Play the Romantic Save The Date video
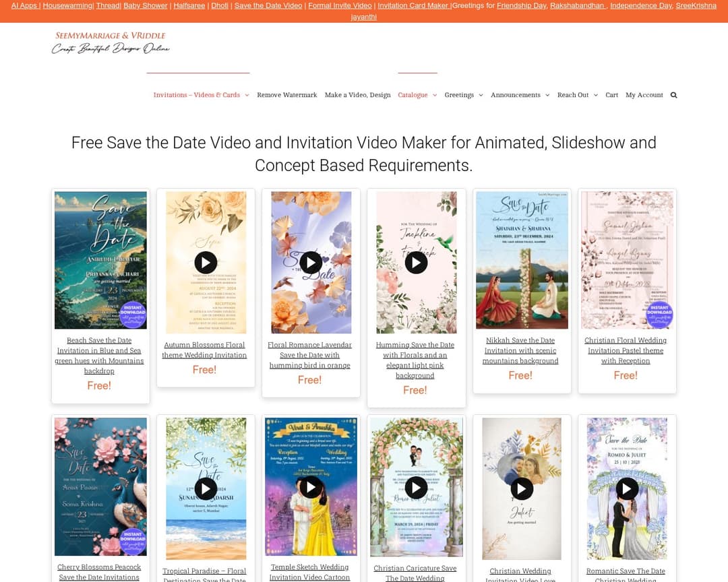Screen dimensions: 728x582 click(x=627, y=488)
